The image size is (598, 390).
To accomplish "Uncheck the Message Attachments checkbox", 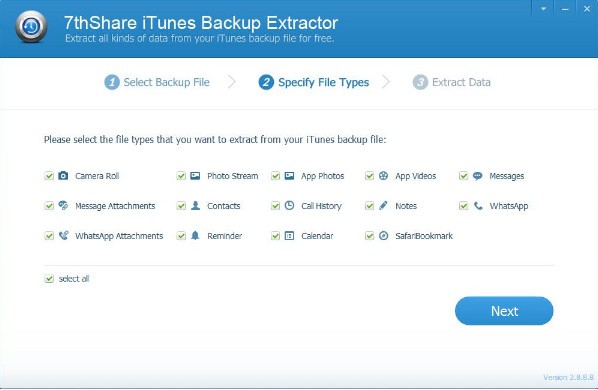I will tap(49, 206).
